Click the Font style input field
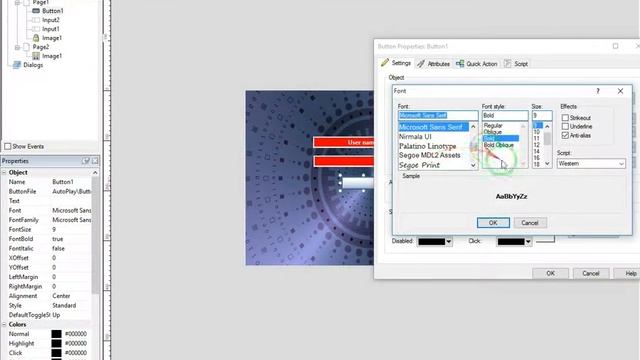The height and width of the screenshot is (360, 640). pyautogui.click(x=505, y=116)
